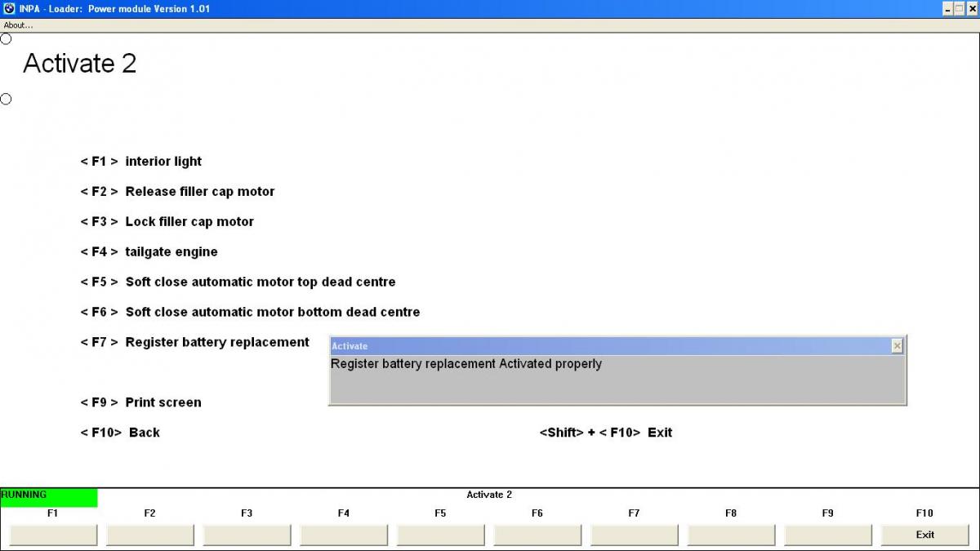Viewport: 980px width, 551px height.
Task: Click the 'Activated properly' message text
Action: pyautogui.click(x=550, y=364)
